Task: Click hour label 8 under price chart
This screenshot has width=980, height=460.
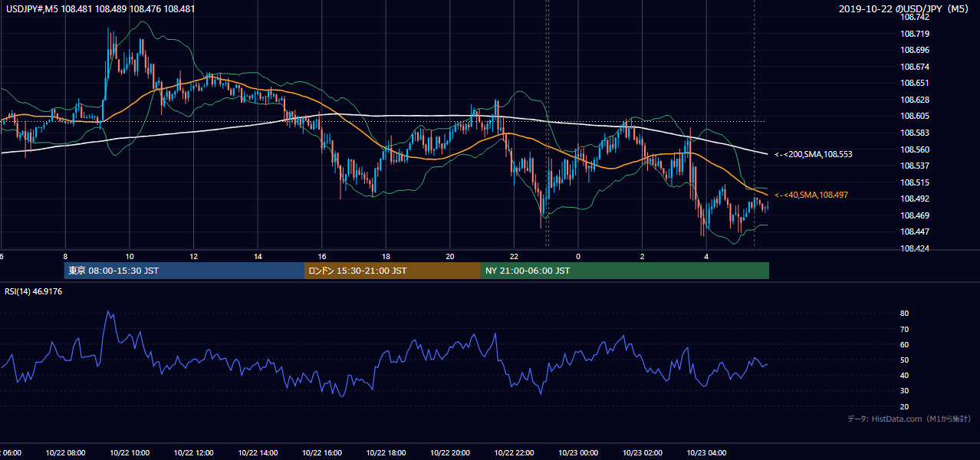Action: tap(65, 256)
